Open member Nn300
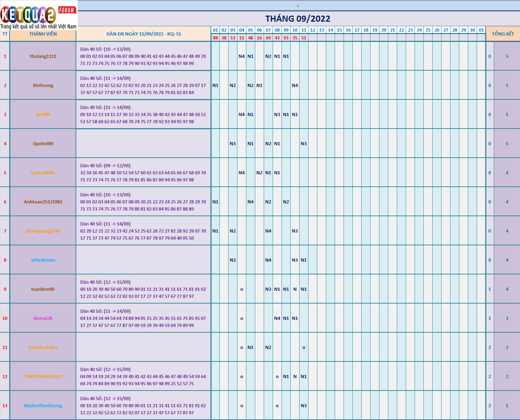The width and height of the screenshot is (520, 420). click(x=43, y=114)
